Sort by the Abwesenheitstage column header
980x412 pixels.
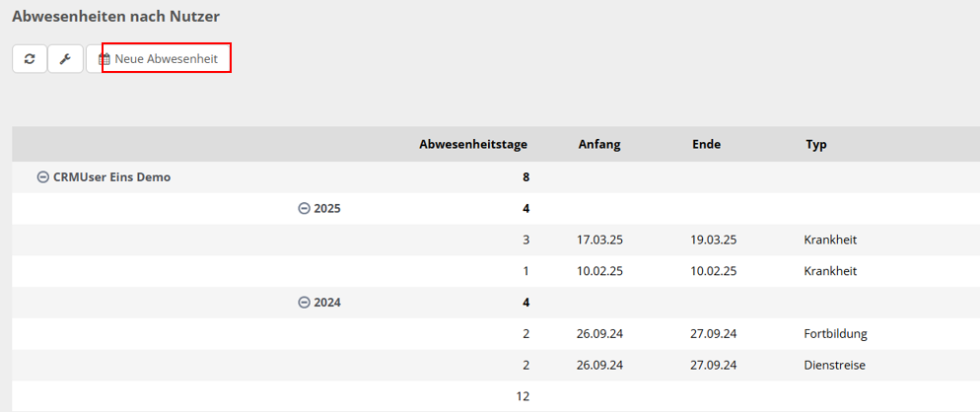pos(473,145)
